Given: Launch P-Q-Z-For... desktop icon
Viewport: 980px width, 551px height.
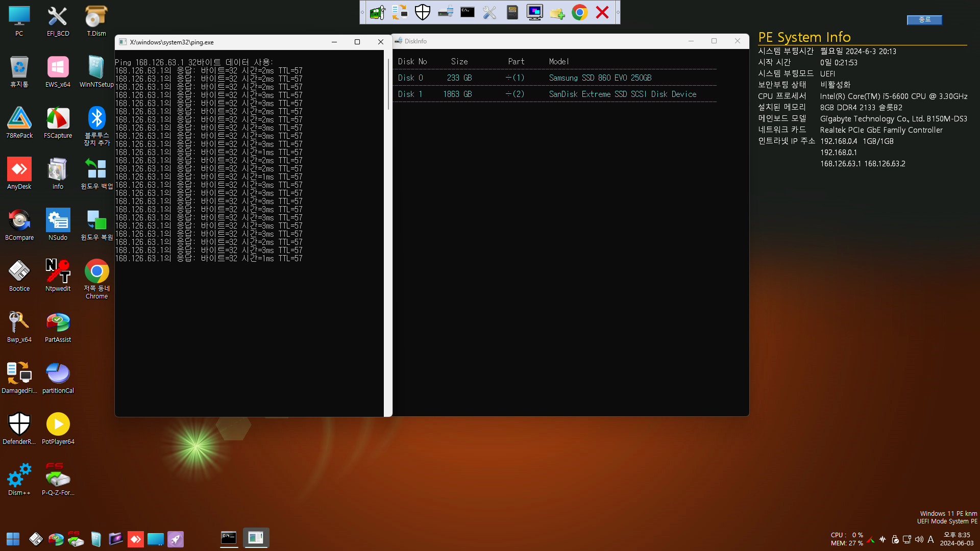Looking at the screenshot, I should (x=58, y=480).
